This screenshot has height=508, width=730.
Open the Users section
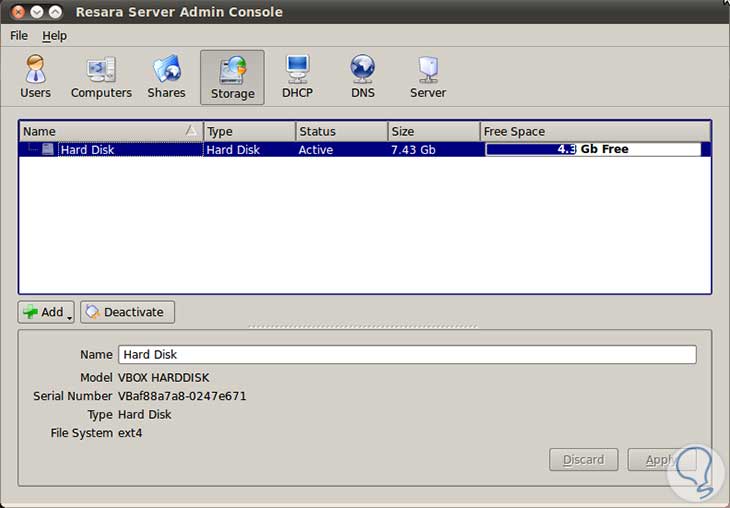coord(35,77)
